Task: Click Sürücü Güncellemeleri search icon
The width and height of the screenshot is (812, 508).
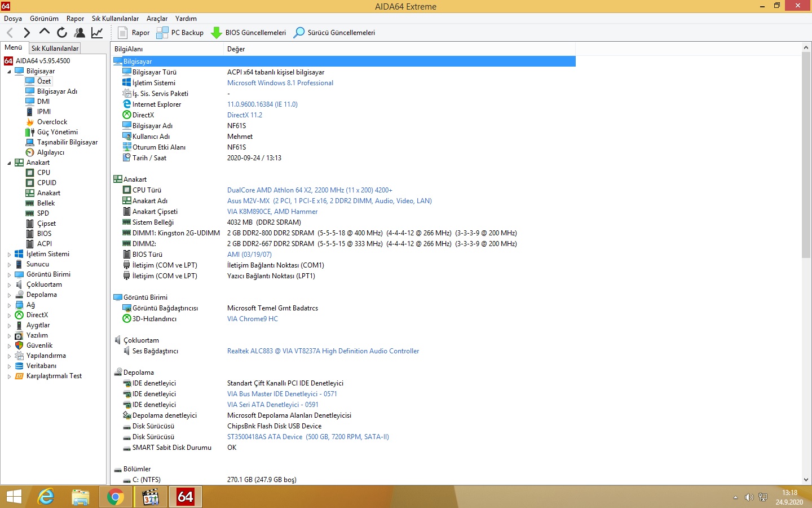Action: click(299, 33)
